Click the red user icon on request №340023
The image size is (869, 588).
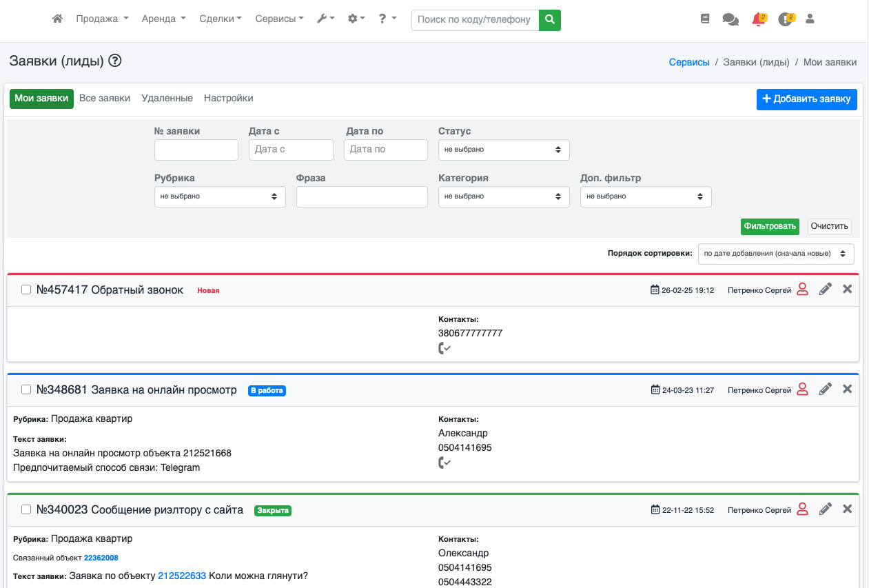pyautogui.click(x=802, y=510)
